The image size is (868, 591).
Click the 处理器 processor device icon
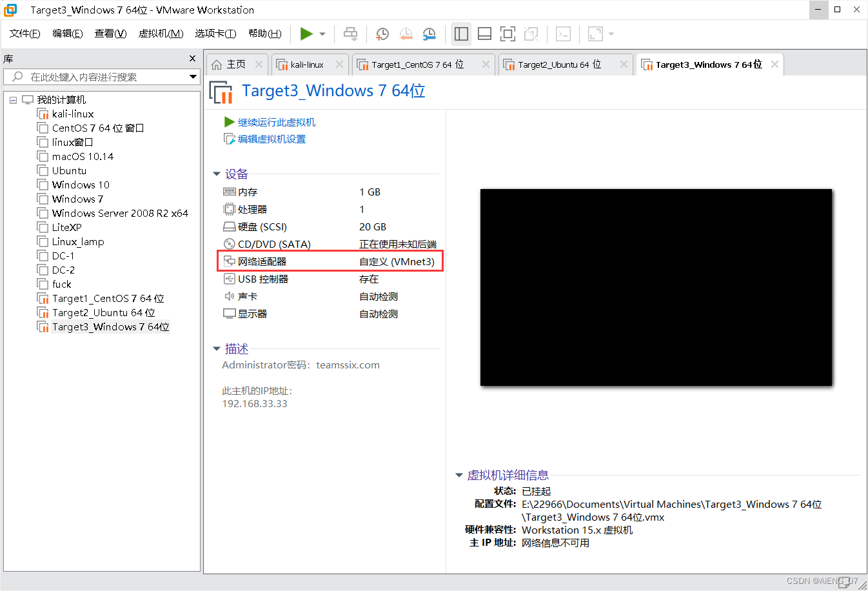229,209
